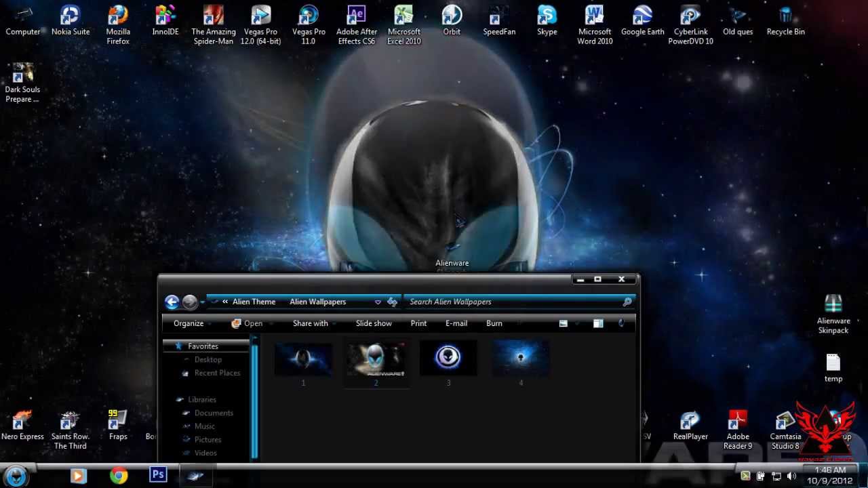Refresh the Alien Wallpapers folder
Image resolution: width=868 pixels, height=488 pixels.
392,302
